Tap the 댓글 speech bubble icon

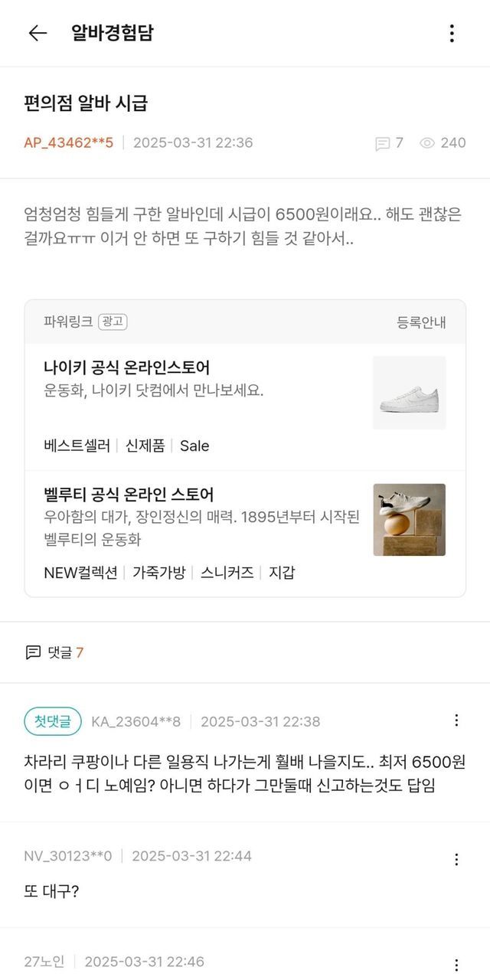(x=33, y=652)
